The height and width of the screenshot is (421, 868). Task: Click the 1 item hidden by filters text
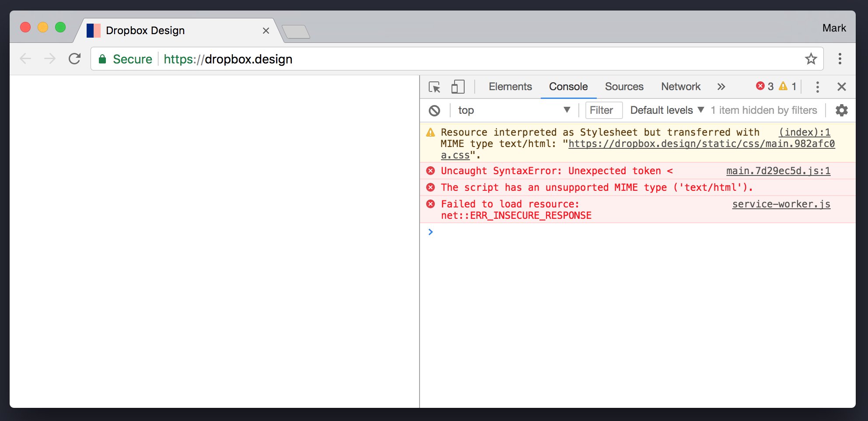pos(764,110)
